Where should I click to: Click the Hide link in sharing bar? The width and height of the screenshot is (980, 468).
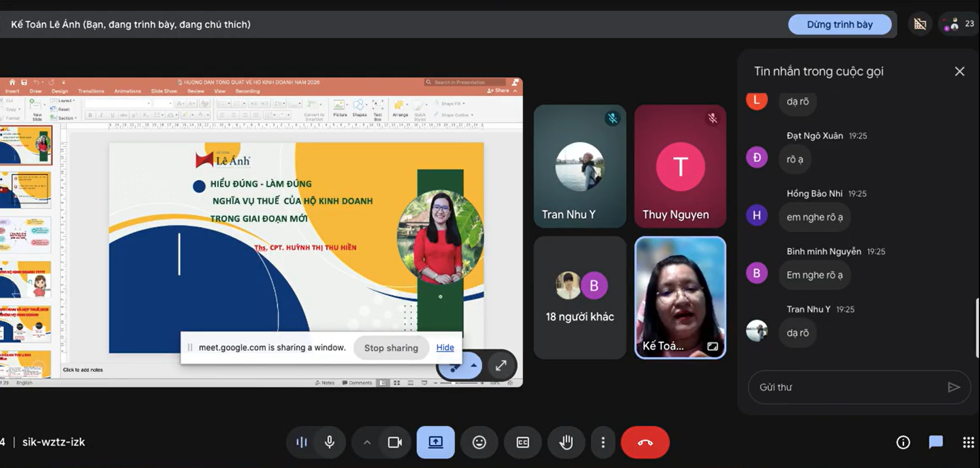point(445,348)
